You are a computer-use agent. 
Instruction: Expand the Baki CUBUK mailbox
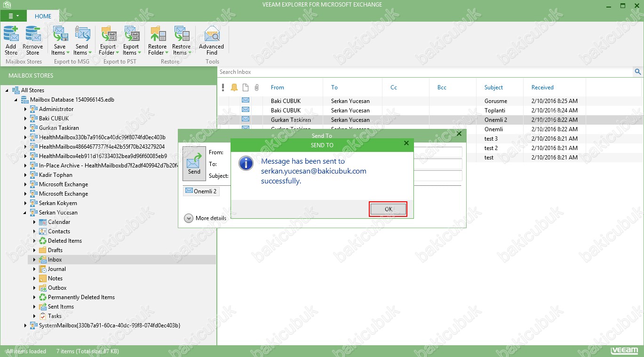click(25, 119)
